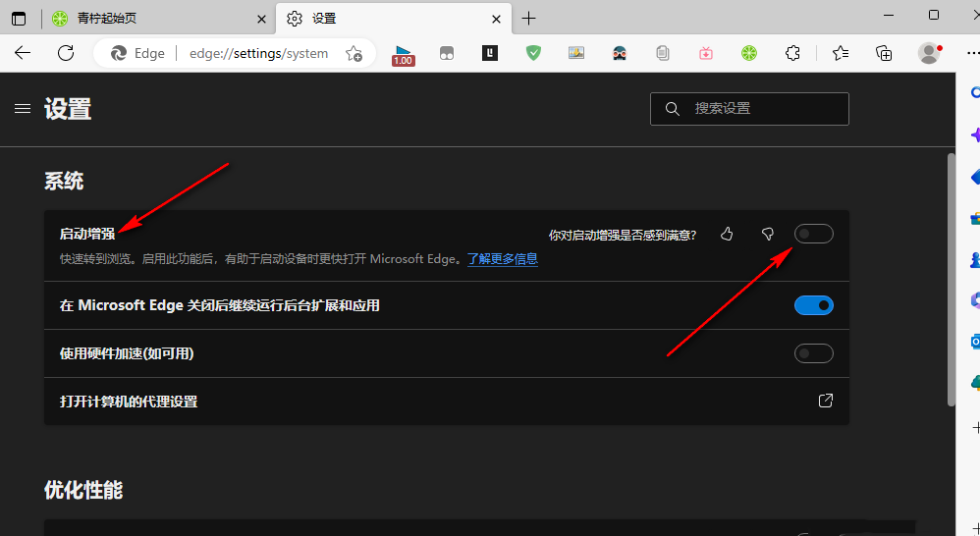Click the gray copy pages extension icon
This screenshot has height=536, width=980.
(x=663, y=53)
